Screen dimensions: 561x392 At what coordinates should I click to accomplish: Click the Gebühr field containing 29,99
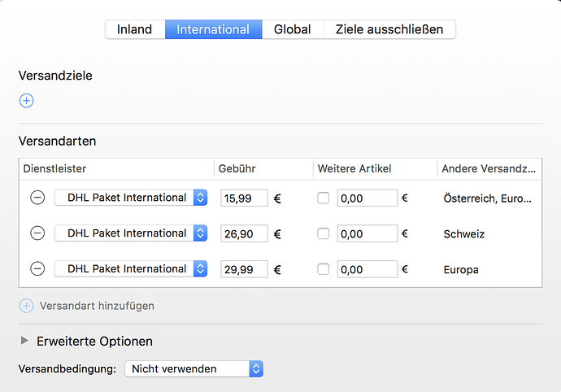(x=245, y=269)
